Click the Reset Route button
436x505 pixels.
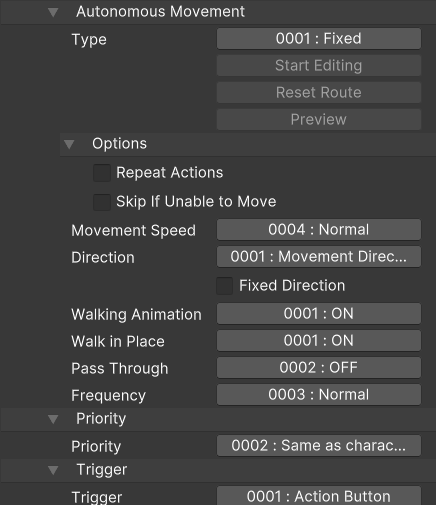[x=319, y=93]
